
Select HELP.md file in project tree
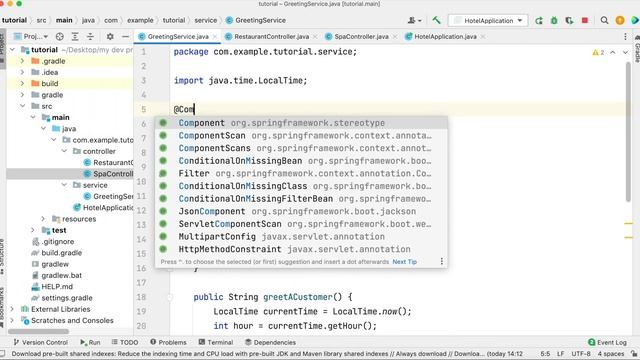(57, 287)
